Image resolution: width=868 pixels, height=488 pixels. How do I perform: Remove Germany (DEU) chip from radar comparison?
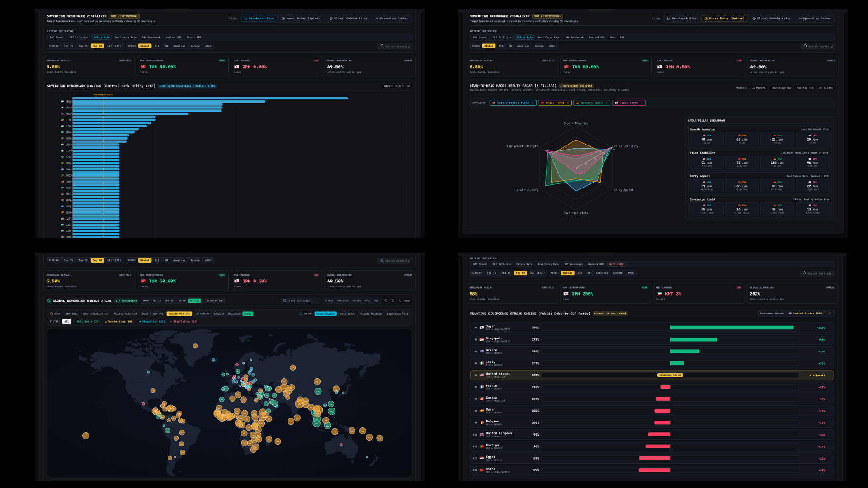[606, 103]
